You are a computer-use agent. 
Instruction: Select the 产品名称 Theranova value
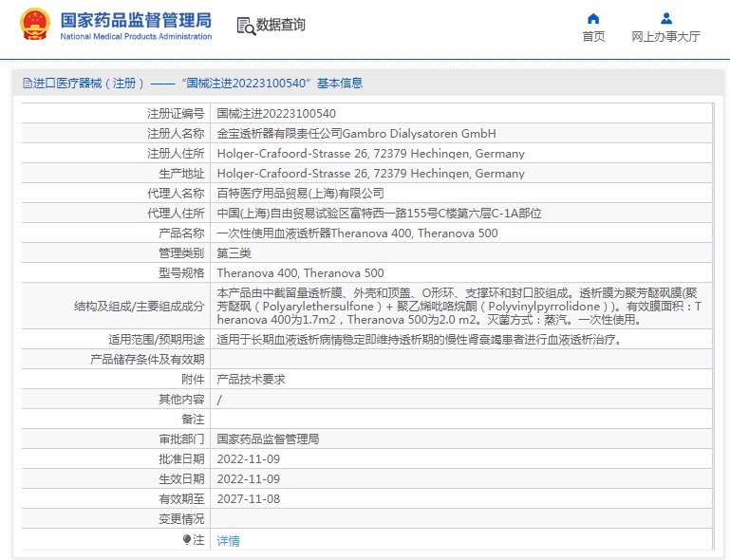[357, 233]
